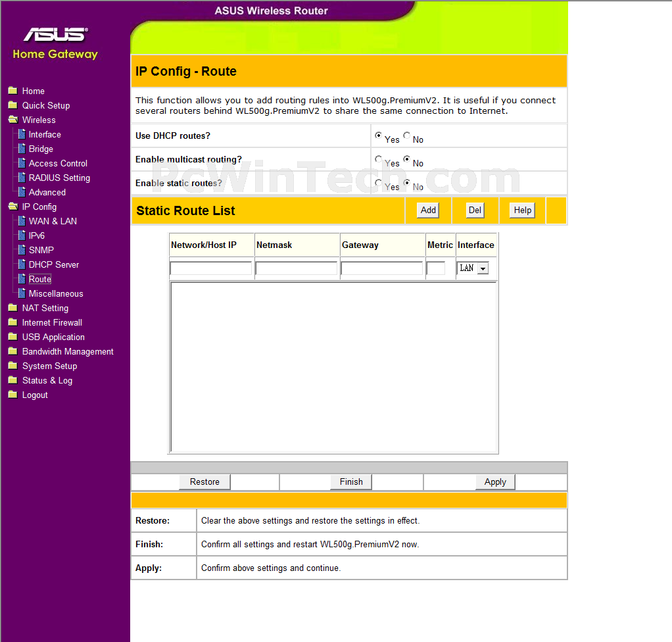Click the folder icon beside Home
Image resolution: width=672 pixels, height=642 pixels.
pyautogui.click(x=13, y=91)
